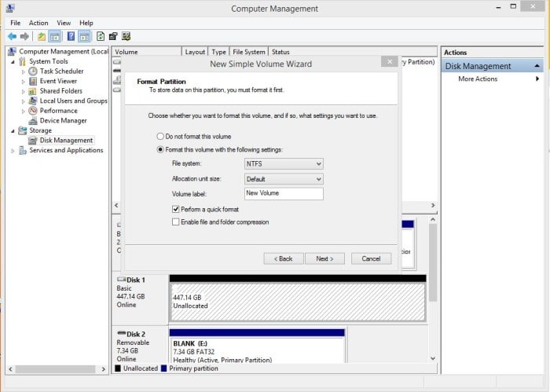The width and height of the screenshot is (550, 392).
Task: Open the View menu
Action: [64, 23]
